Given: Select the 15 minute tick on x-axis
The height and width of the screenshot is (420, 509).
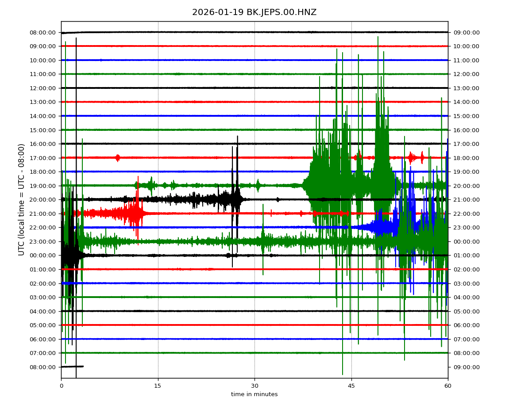Looking at the screenshot, I should pos(158,386).
